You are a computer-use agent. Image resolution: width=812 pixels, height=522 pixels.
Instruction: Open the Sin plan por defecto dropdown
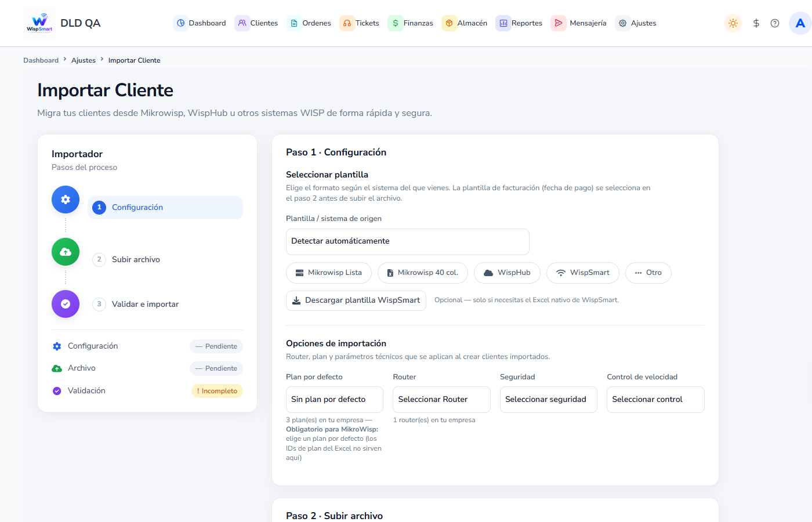335,400
